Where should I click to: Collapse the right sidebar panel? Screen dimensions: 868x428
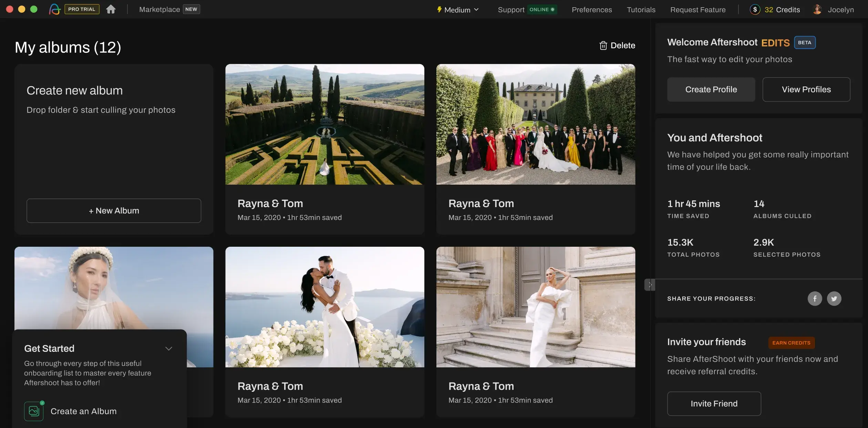pos(650,285)
